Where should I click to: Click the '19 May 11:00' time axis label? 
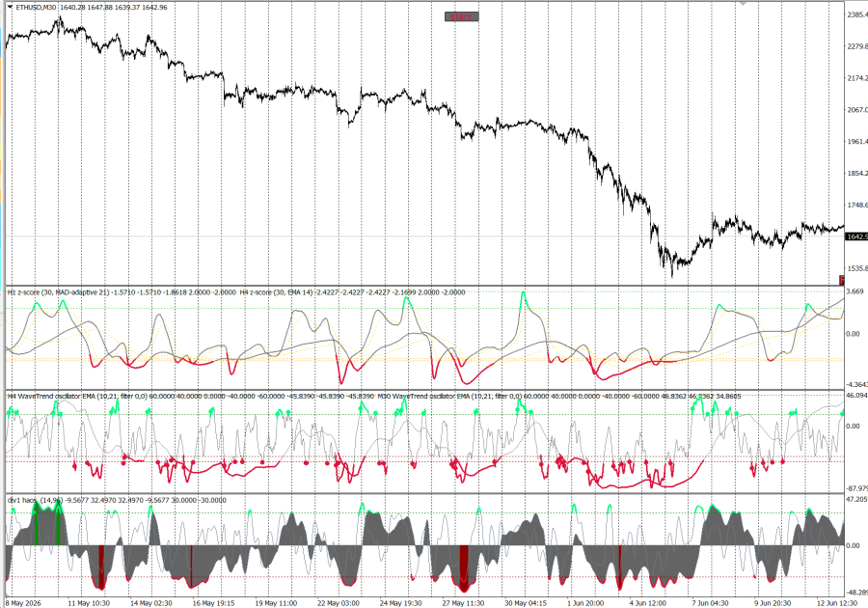[x=276, y=603]
